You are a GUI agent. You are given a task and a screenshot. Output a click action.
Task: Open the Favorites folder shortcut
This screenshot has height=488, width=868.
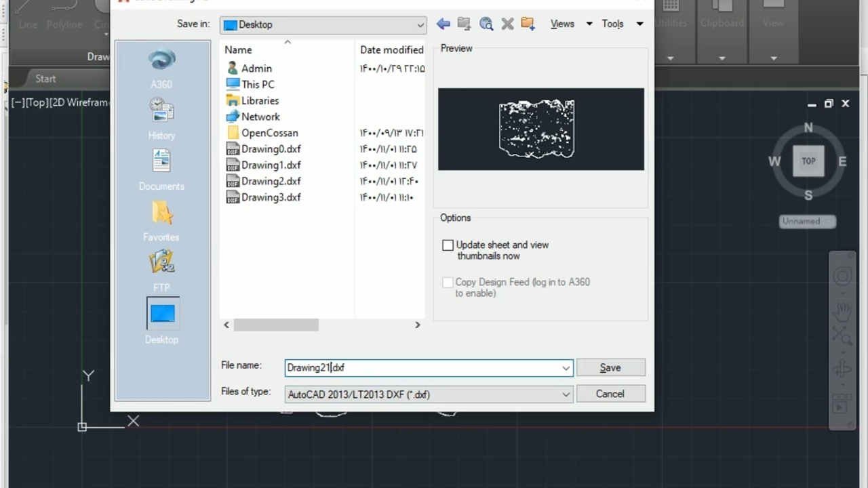pyautogui.click(x=161, y=213)
